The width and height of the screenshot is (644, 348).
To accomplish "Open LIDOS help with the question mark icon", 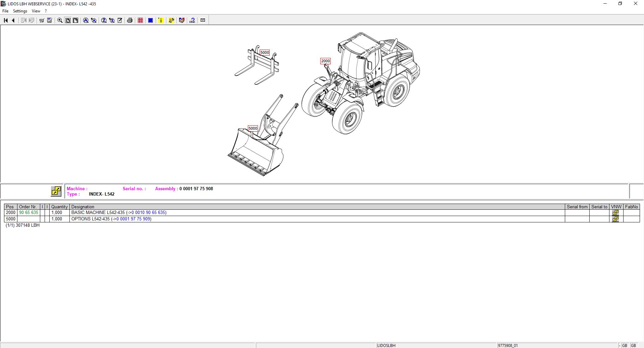I will pyautogui.click(x=192, y=20).
